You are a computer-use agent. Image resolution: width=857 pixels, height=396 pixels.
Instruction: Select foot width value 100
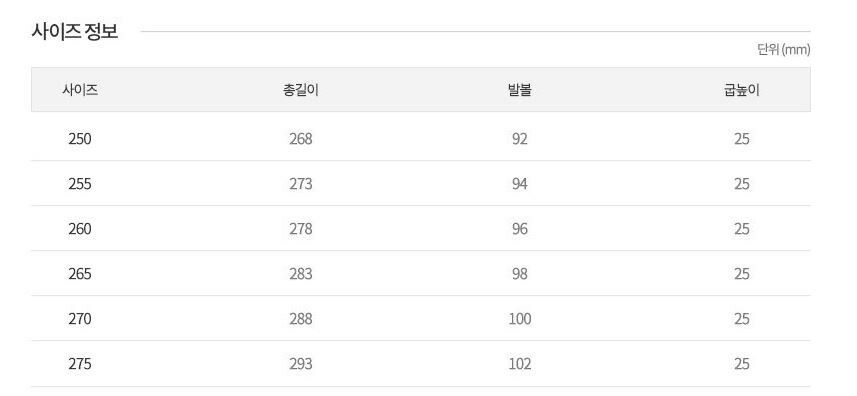[x=520, y=318]
